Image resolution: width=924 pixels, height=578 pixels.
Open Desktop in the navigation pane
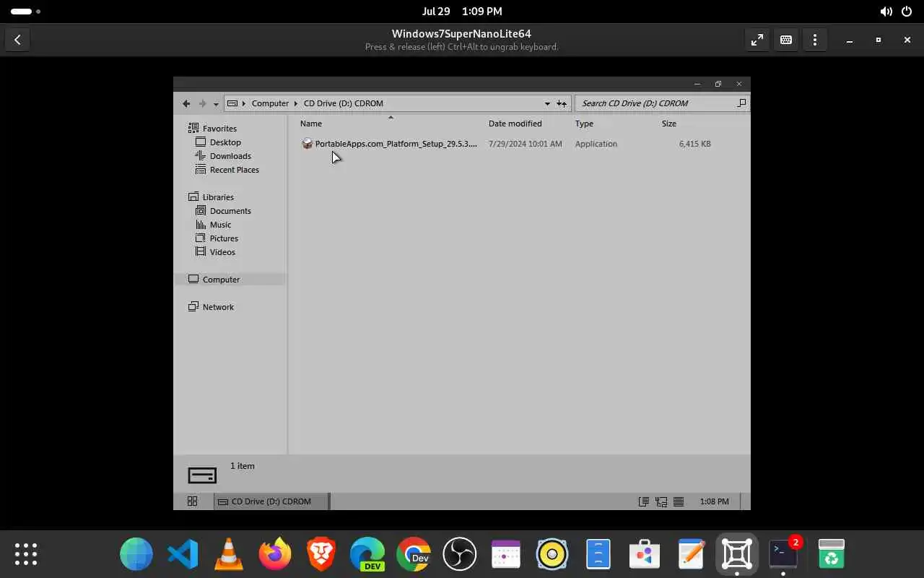tap(225, 142)
